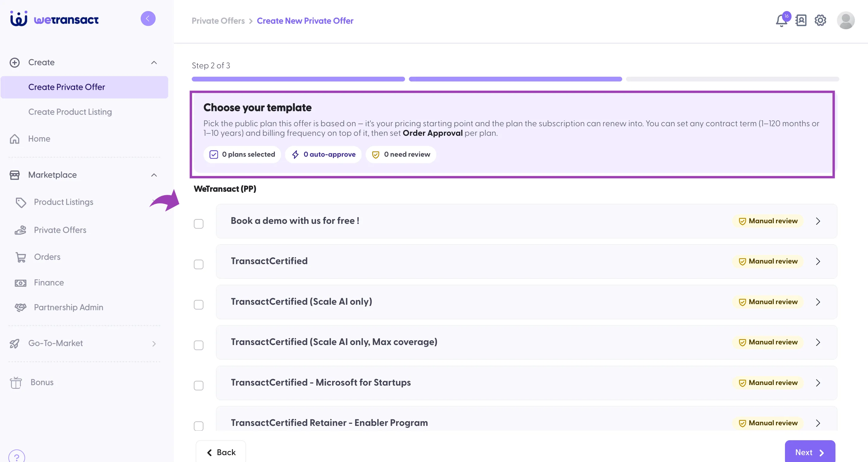Expand Microsoft for Startups plan row arrow

(818, 383)
